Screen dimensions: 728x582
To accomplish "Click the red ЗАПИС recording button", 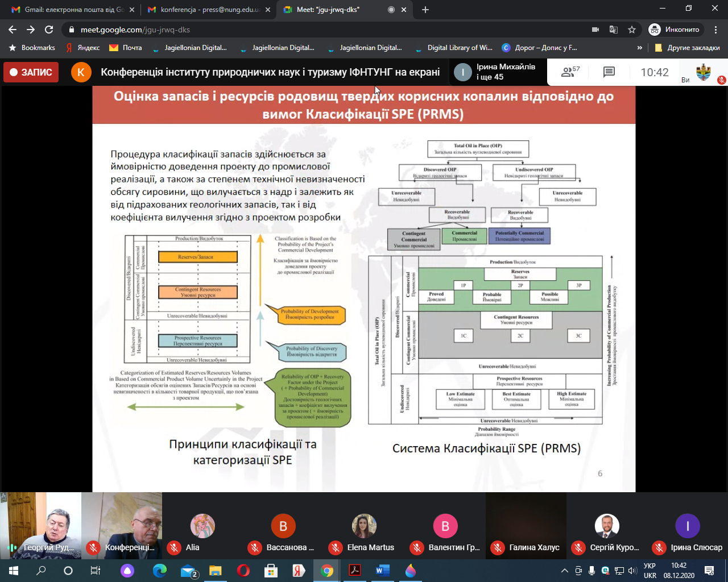I will click(31, 72).
